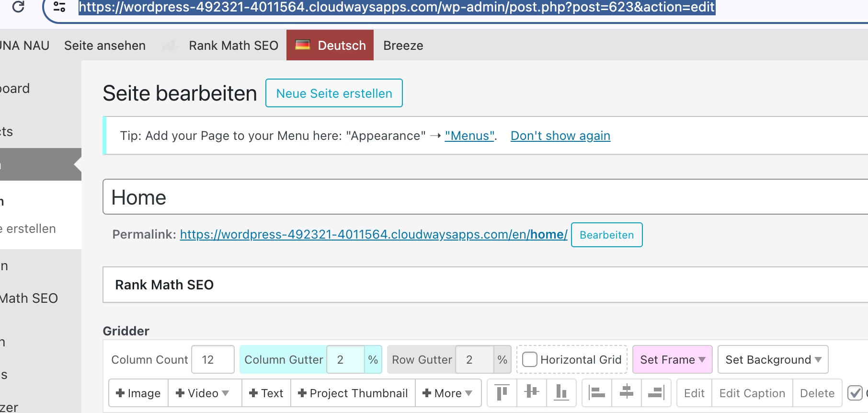Open the Set Frame dropdown

click(672, 359)
